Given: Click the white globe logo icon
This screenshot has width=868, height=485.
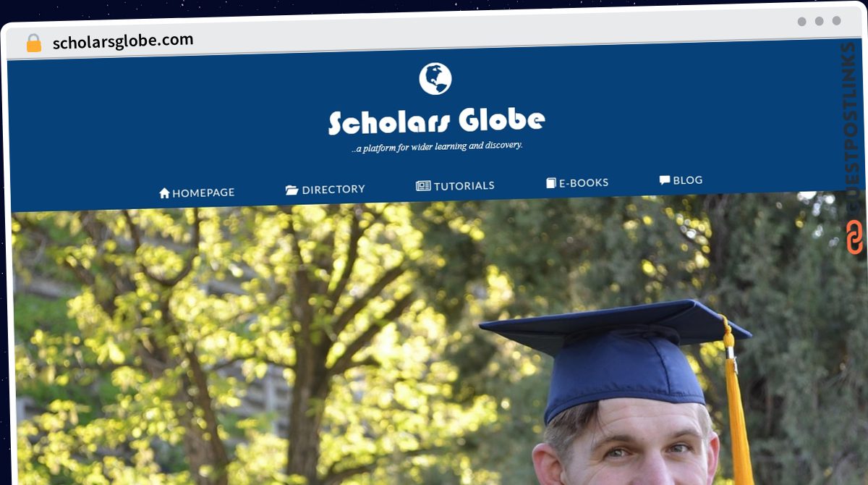Looking at the screenshot, I should [435, 78].
